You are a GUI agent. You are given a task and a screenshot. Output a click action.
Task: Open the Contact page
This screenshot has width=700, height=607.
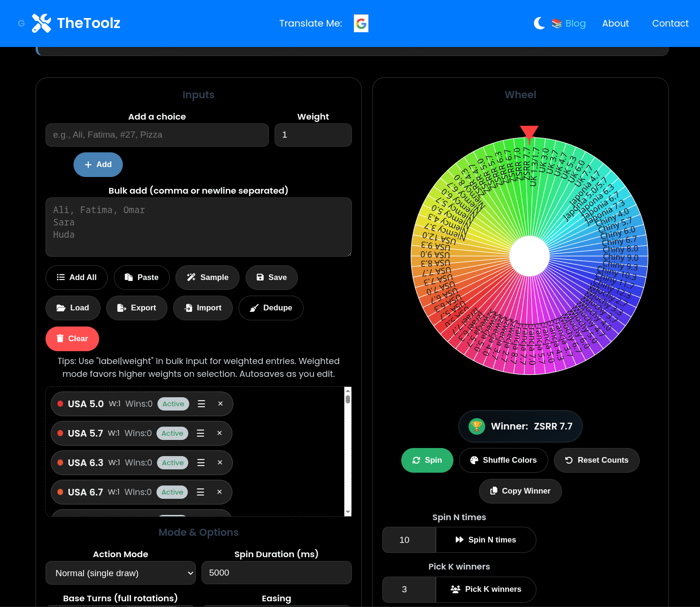point(670,23)
